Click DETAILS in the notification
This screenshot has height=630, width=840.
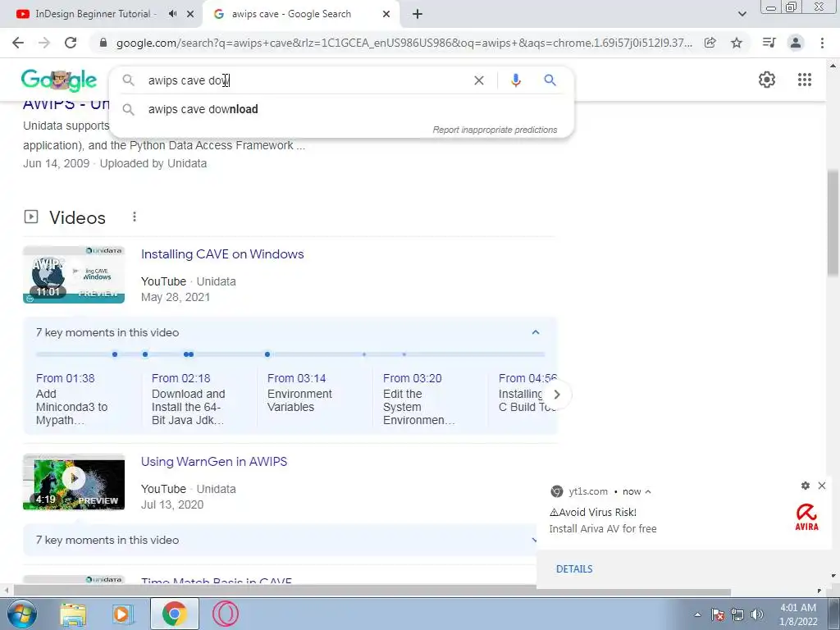(574, 569)
